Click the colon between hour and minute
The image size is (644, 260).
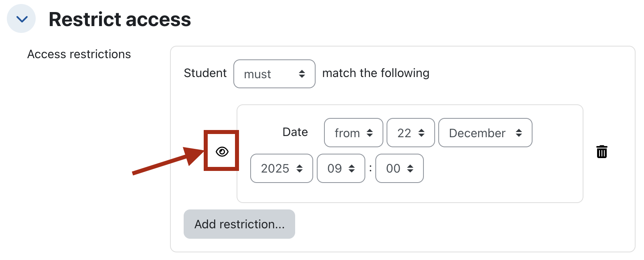(370, 169)
